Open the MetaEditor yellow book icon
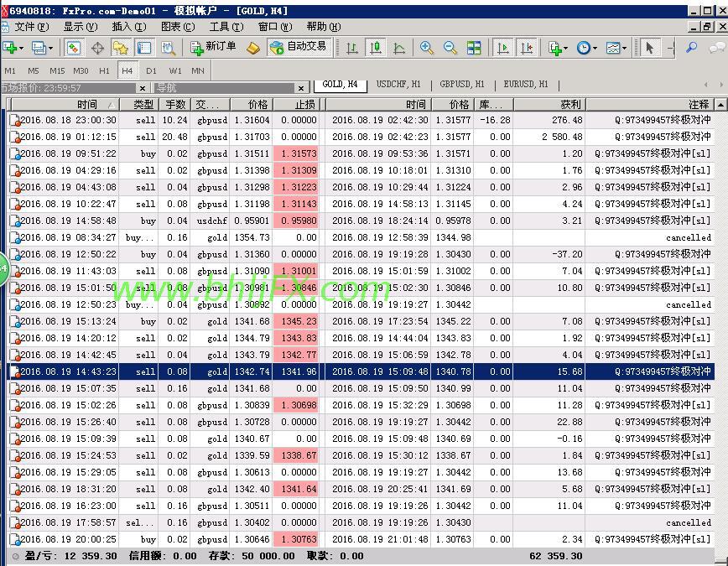This screenshot has height=566, width=728. click(x=253, y=48)
